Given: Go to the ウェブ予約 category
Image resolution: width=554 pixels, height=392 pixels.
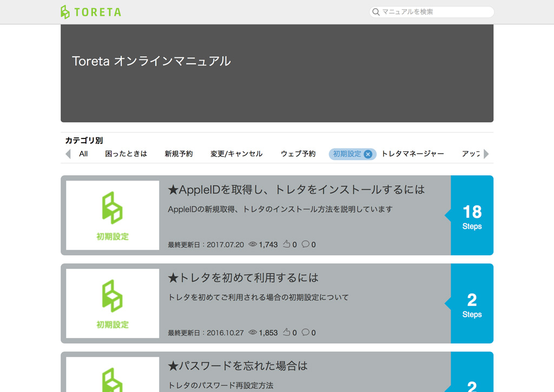Looking at the screenshot, I should coord(298,154).
